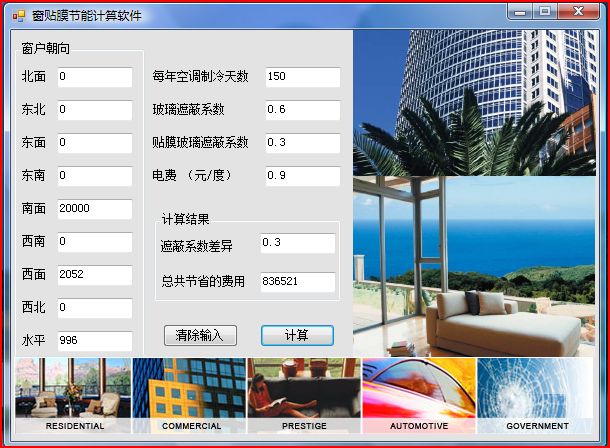Click the 南面 label
The height and width of the screenshot is (448, 610).
[x=34, y=208]
